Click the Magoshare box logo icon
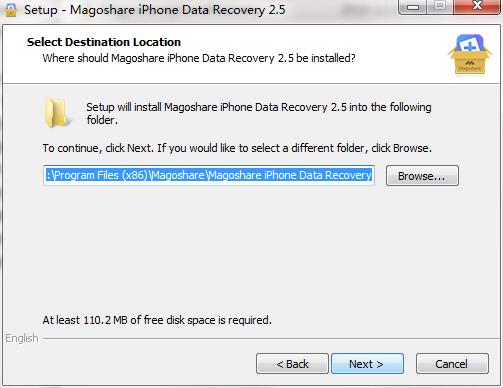Screen dimensions: 503x388 coord(470,54)
